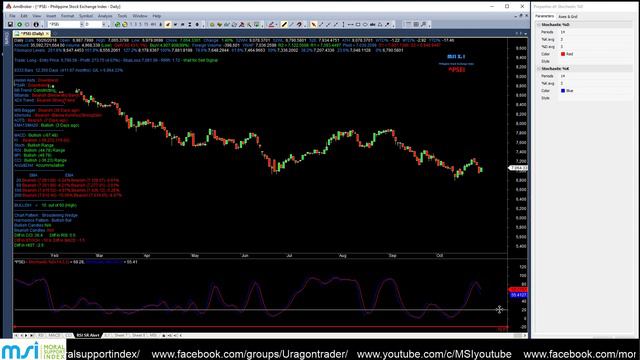Open the Tools menu

click(x=122, y=16)
